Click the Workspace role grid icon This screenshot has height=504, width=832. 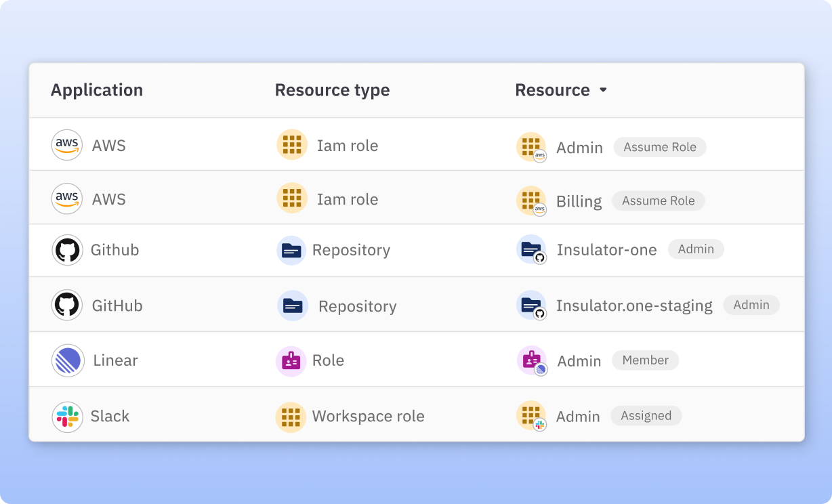tap(291, 417)
